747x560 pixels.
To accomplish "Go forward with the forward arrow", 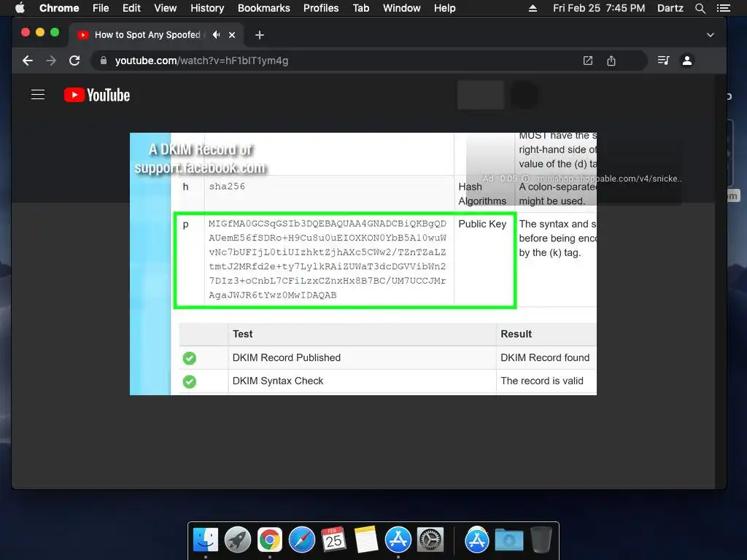I will point(51,61).
